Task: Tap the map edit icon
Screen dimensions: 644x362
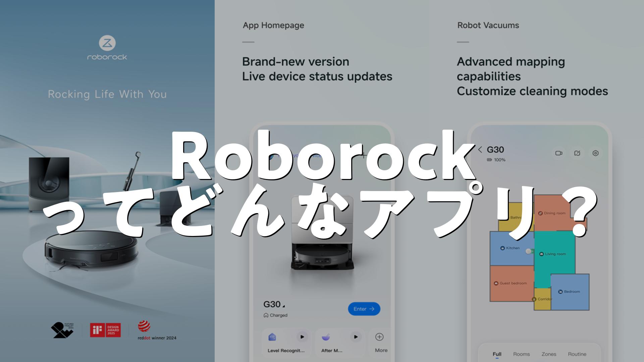Action: tap(577, 153)
